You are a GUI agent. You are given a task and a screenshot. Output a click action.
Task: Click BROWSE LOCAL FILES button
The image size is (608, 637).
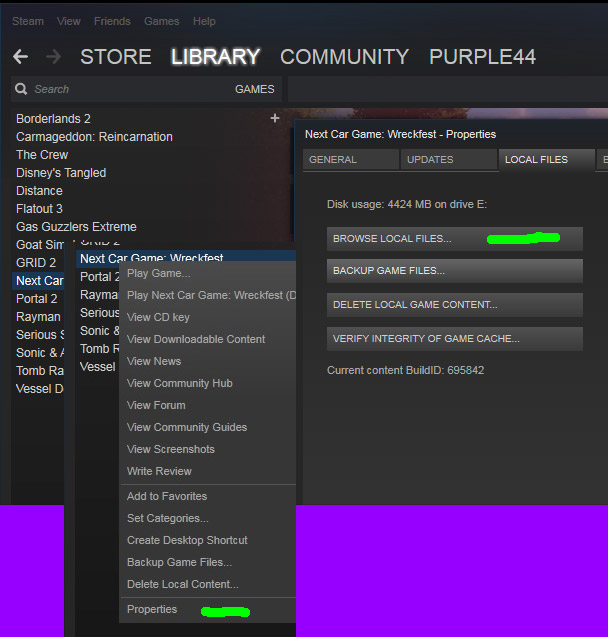[x=455, y=239]
